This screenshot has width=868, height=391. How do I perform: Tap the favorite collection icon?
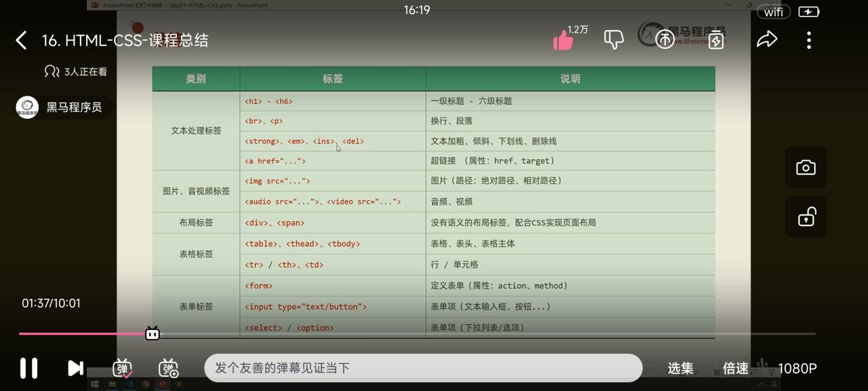tap(716, 40)
